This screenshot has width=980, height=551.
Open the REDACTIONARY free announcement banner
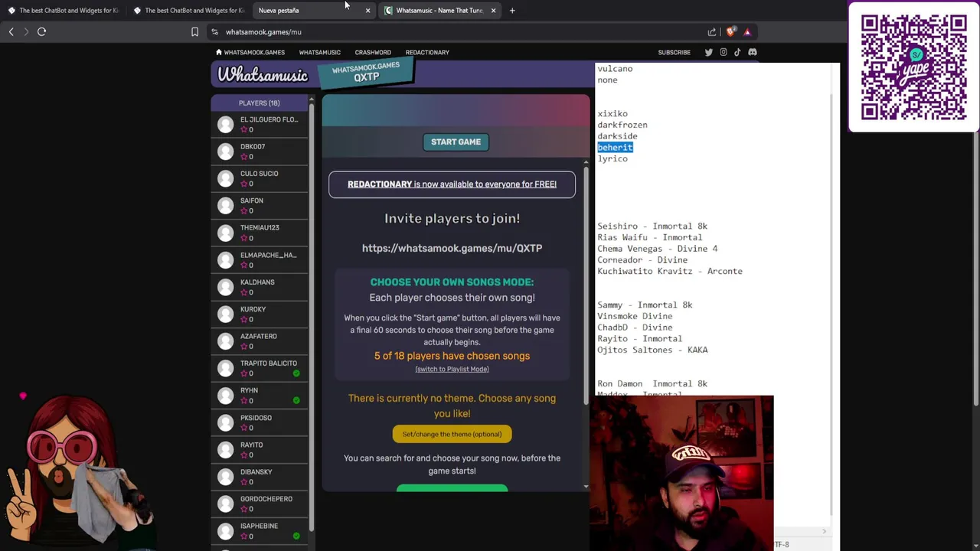[x=452, y=184]
